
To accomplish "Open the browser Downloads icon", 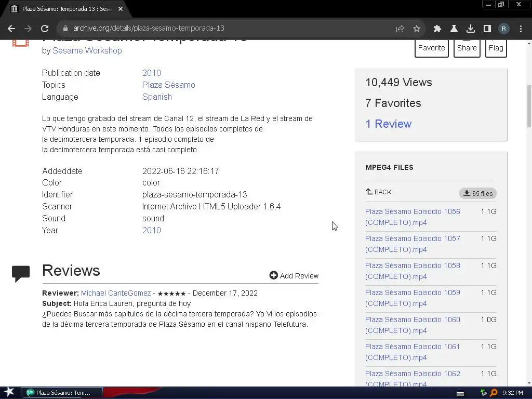I will 471,29.
